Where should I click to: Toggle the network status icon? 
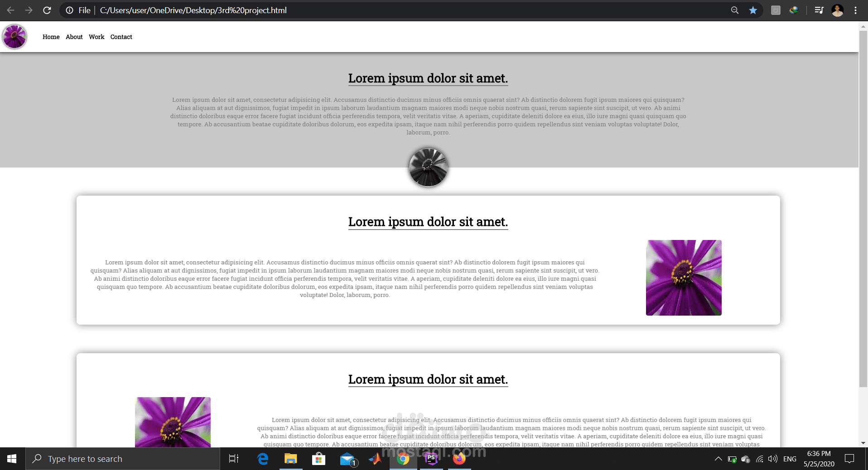tap(759, 459)
